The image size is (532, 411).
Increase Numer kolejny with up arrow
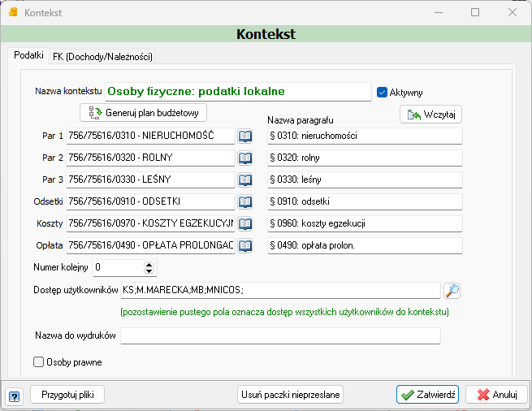[149, 264]
